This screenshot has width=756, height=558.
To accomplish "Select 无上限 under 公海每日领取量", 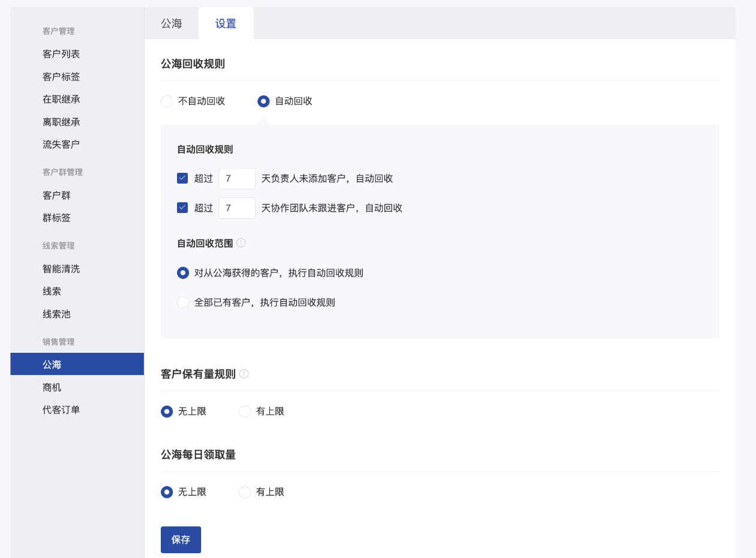I will tap(167, 492).
